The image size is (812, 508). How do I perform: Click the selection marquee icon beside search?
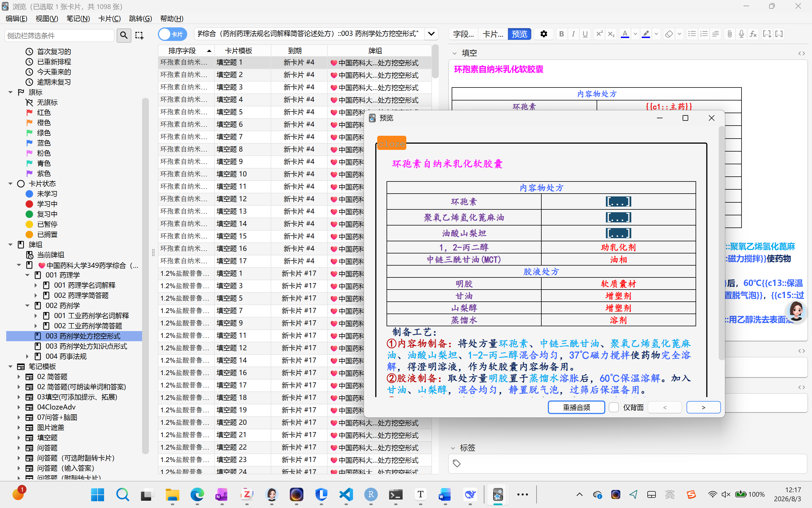[139, 35]
